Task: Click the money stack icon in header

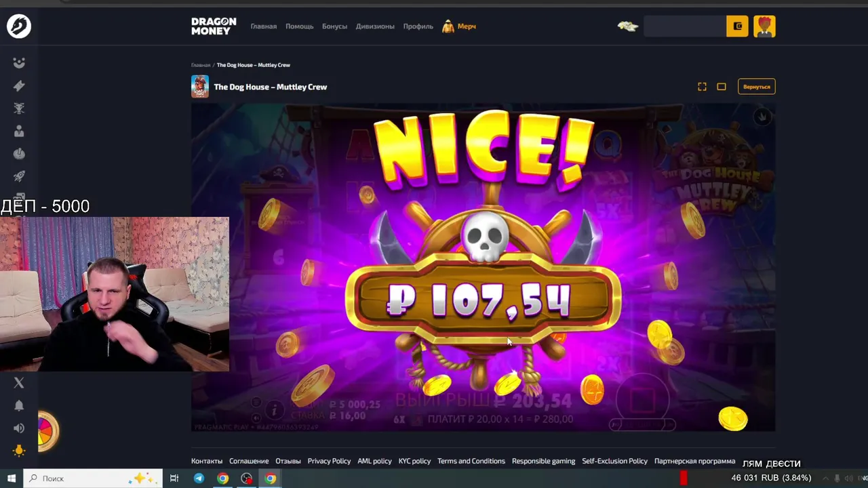Action: click(628, 26)
